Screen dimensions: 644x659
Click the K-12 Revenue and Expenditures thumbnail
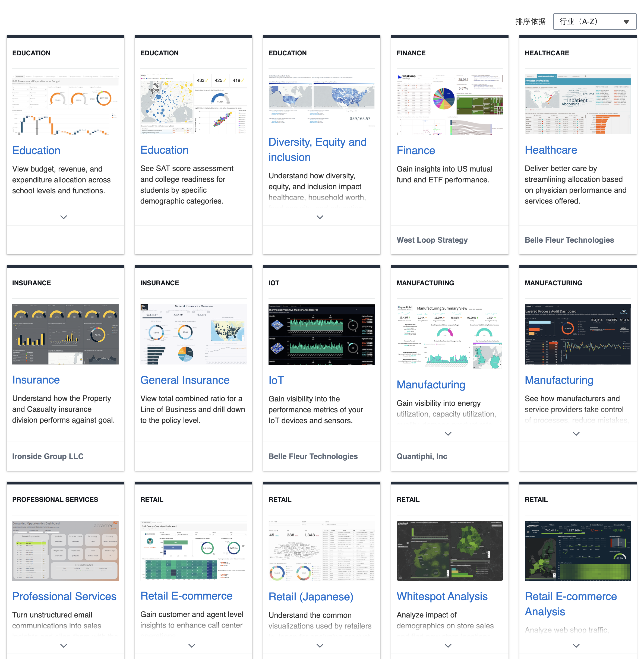(x=65, y=104)
